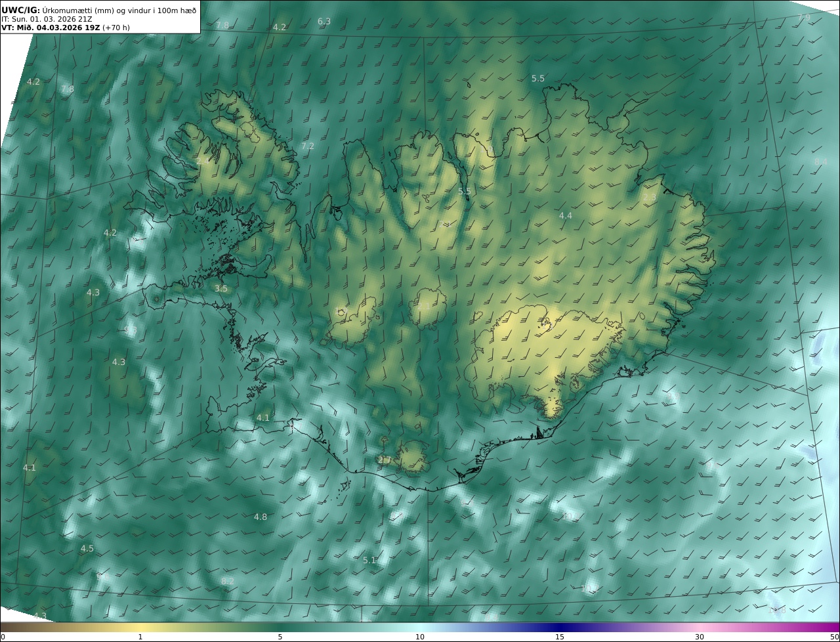Click the 2.7 value label

385,460
